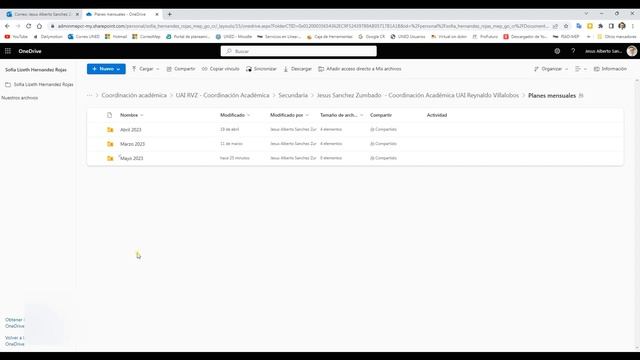The image size is (640, 360).
Task: Open the browser extensions puzzle icon
Action: coord(600,26)
